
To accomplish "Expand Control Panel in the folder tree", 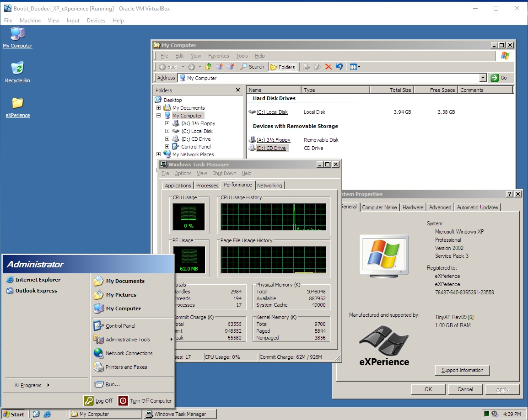I will [x=167, y=146].
